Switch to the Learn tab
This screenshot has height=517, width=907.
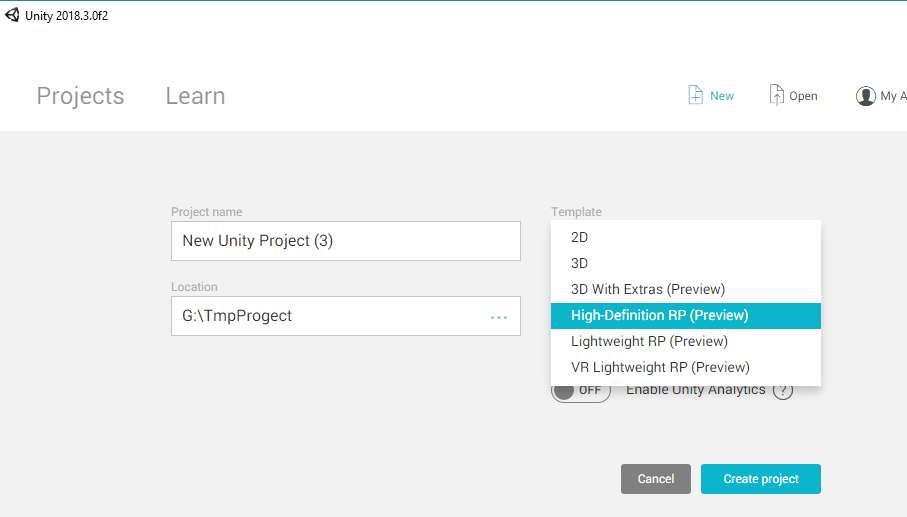coord(196,96)
